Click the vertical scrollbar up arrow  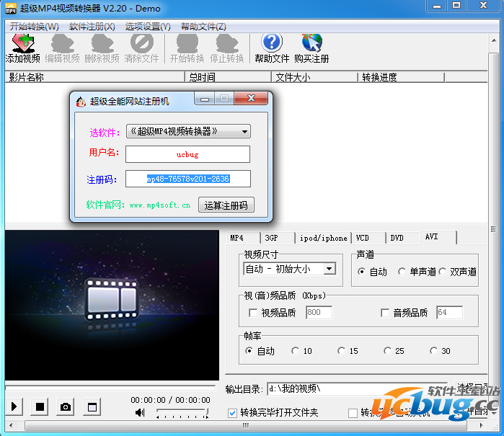tap(494, 40)
